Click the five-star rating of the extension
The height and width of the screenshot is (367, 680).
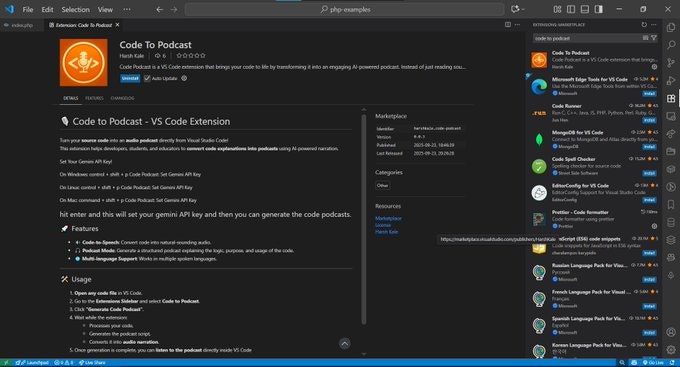pos(191,56)
